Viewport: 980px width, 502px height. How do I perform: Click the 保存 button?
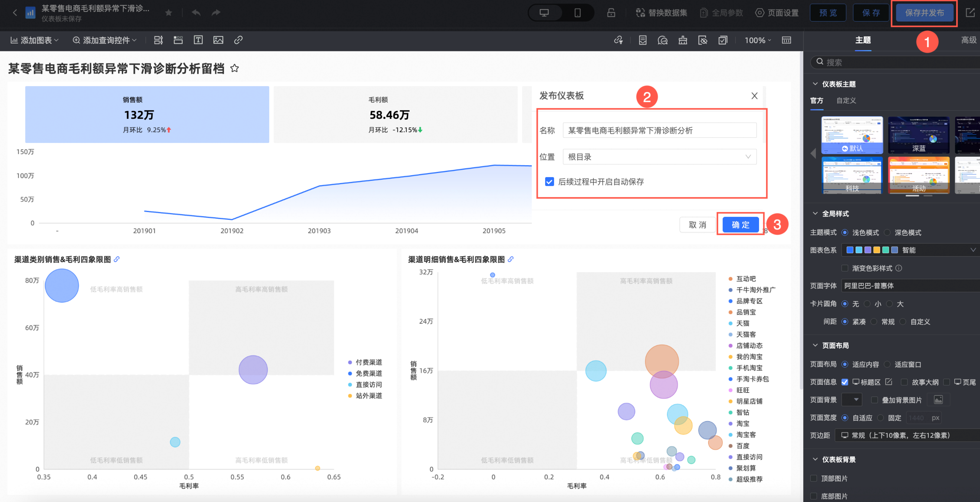coord(871,13)
